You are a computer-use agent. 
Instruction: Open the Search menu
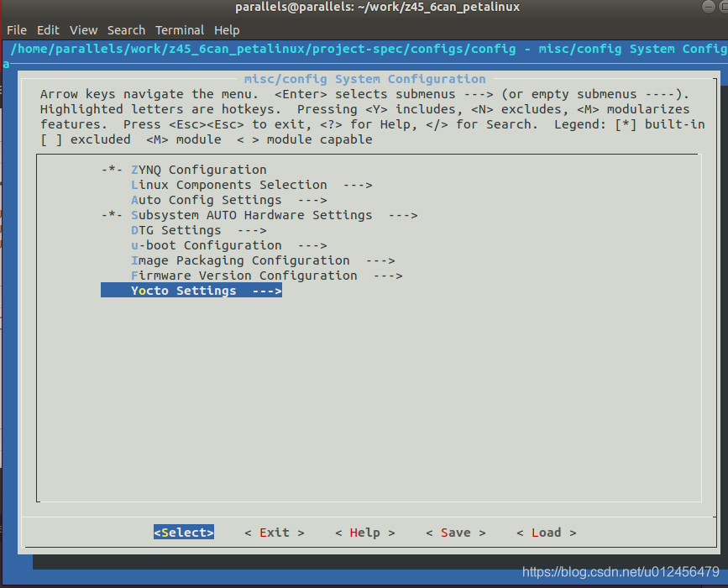point(126,30)
